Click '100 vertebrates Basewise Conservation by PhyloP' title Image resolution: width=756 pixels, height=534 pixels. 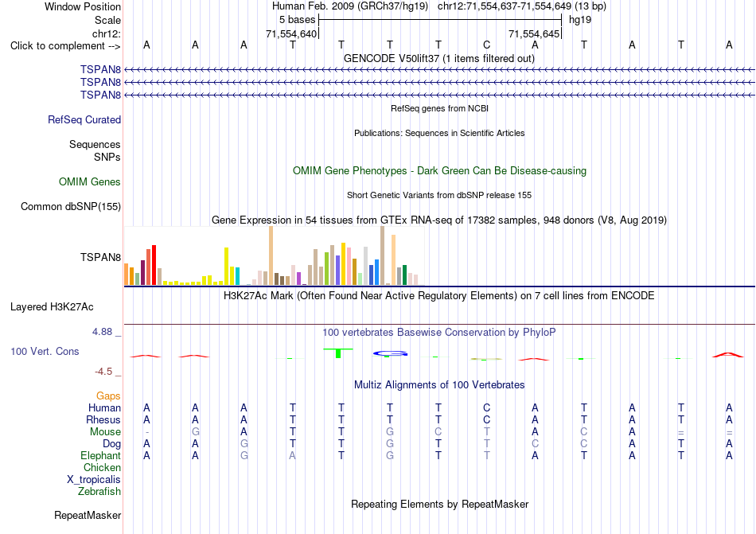click(439, 332)
